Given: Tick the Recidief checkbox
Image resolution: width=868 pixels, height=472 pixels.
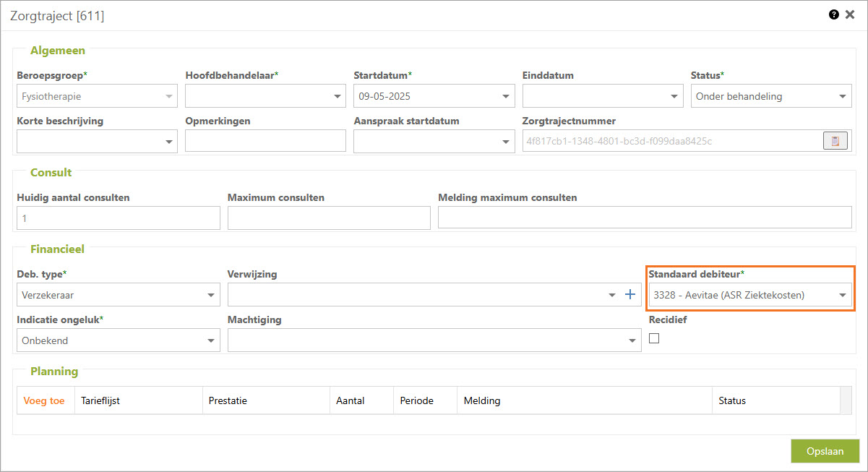Looking at the screenshot, I should pyautogui.click(x=654, y=338).
